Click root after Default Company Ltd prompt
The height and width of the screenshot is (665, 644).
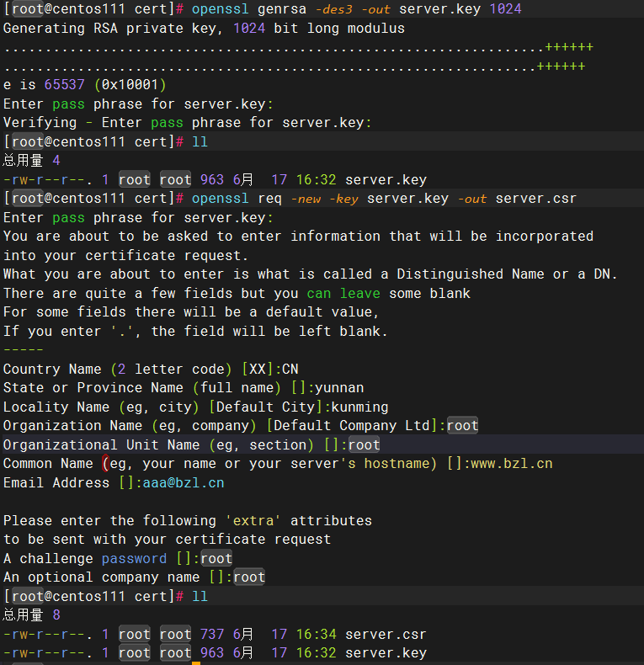click(462, 426)
